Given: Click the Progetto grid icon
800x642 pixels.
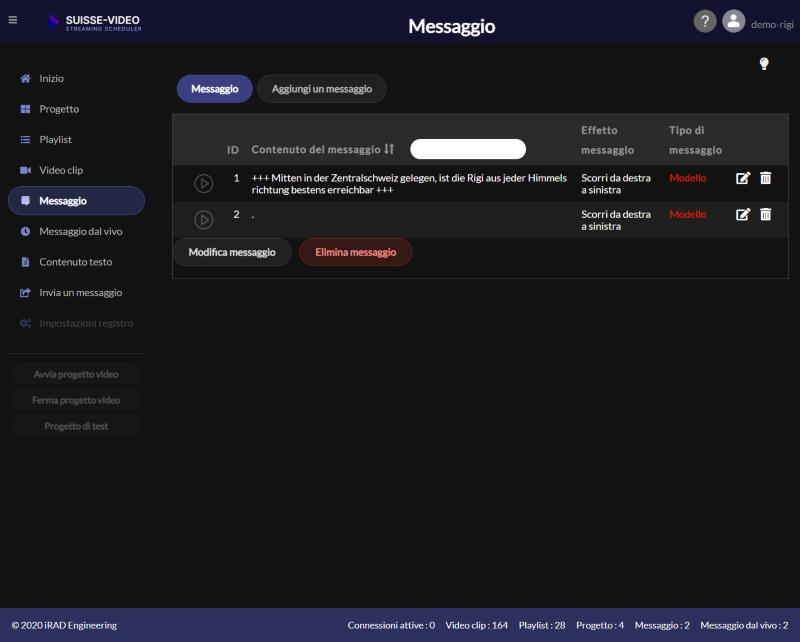Looking at the screenshot, I should click(25, 109).
